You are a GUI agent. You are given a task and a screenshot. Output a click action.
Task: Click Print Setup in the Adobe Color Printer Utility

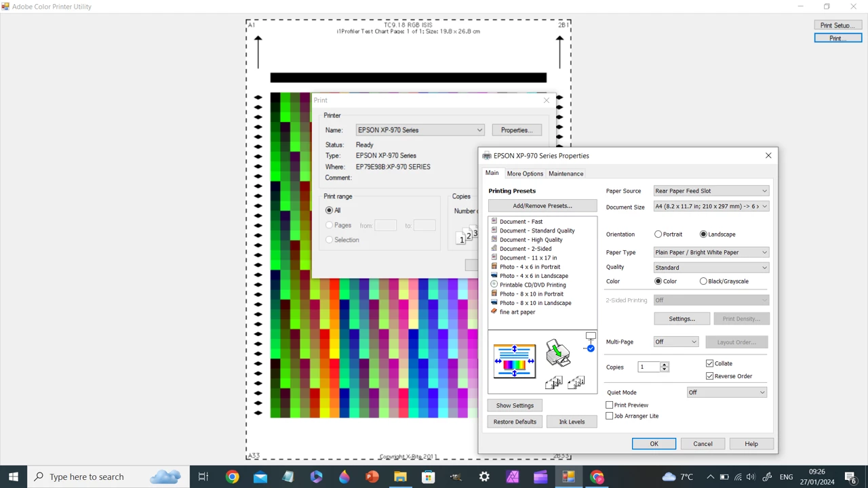[838, 25]
